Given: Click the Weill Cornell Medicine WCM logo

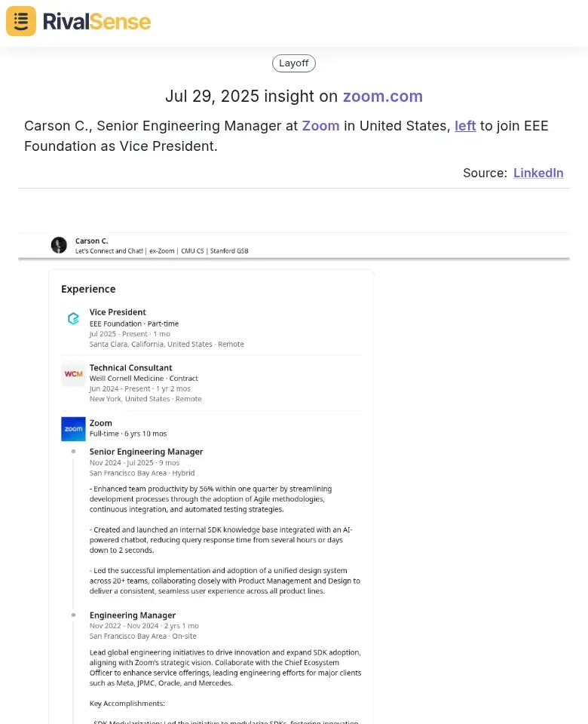Looking at the screenshot, I should pyautogui.click(x=73, y=374).
